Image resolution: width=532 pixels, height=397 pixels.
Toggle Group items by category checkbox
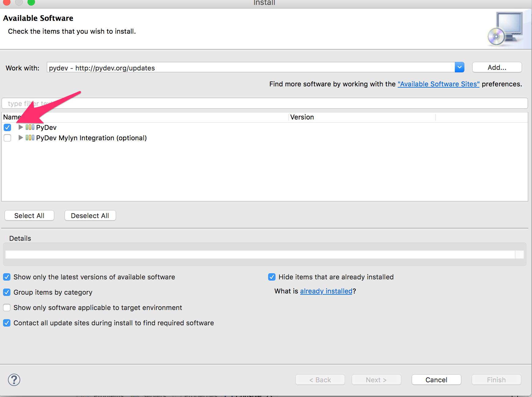7,292
